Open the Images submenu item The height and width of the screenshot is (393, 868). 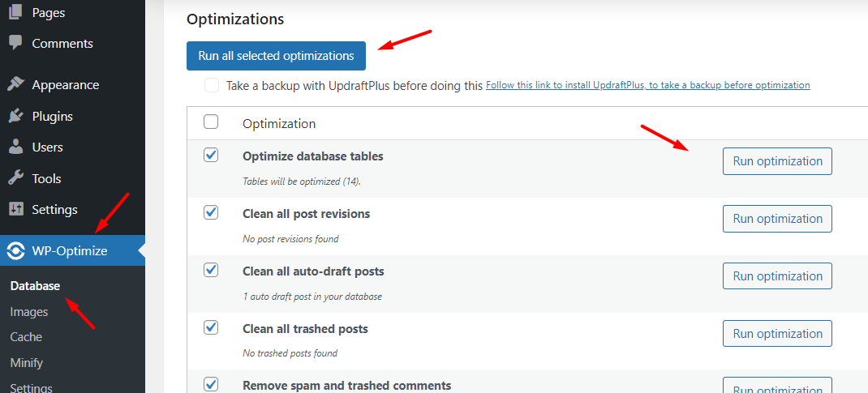point(29,312)
